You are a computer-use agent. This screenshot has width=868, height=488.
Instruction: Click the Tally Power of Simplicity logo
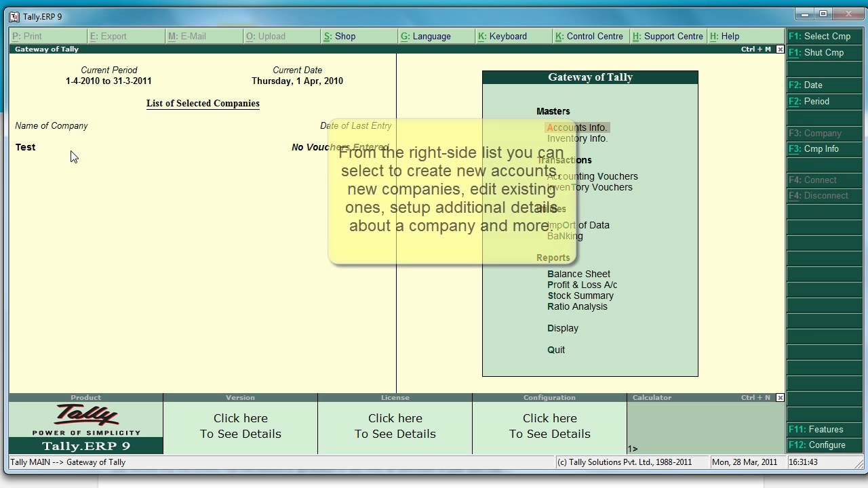pos(86,420)
